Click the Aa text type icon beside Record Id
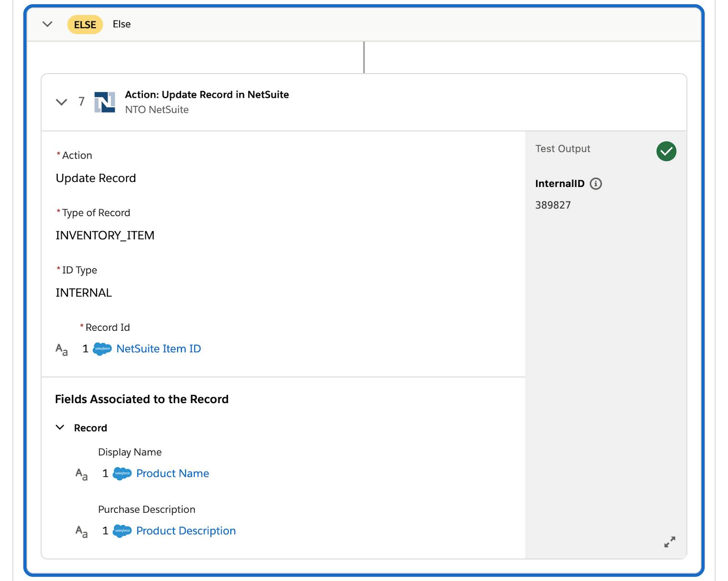 pos(62,350)
